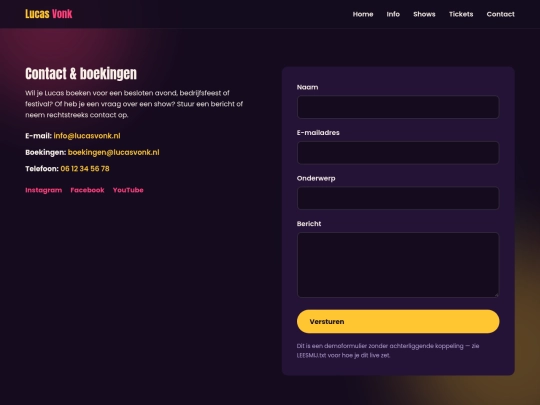Open the Home nav item
540x405 pixels.
click(363, 14)
